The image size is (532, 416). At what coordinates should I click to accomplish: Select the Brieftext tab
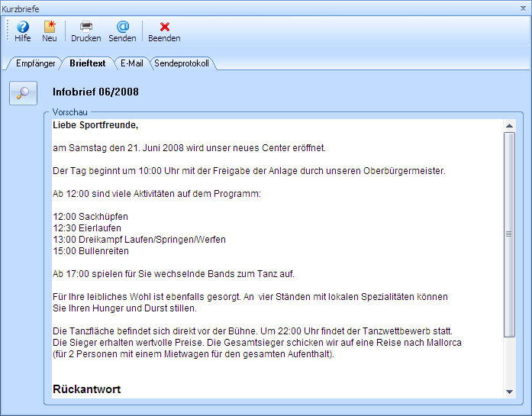[88, 63]
